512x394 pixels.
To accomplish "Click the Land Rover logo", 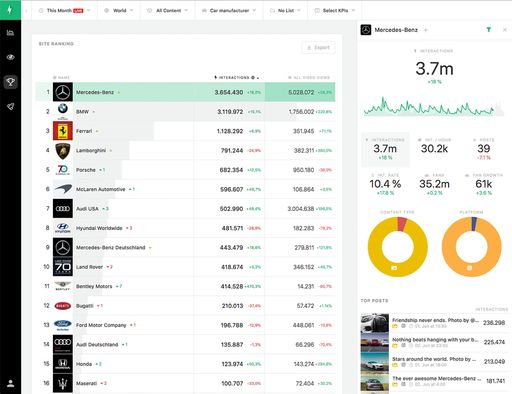I will 63,267.
